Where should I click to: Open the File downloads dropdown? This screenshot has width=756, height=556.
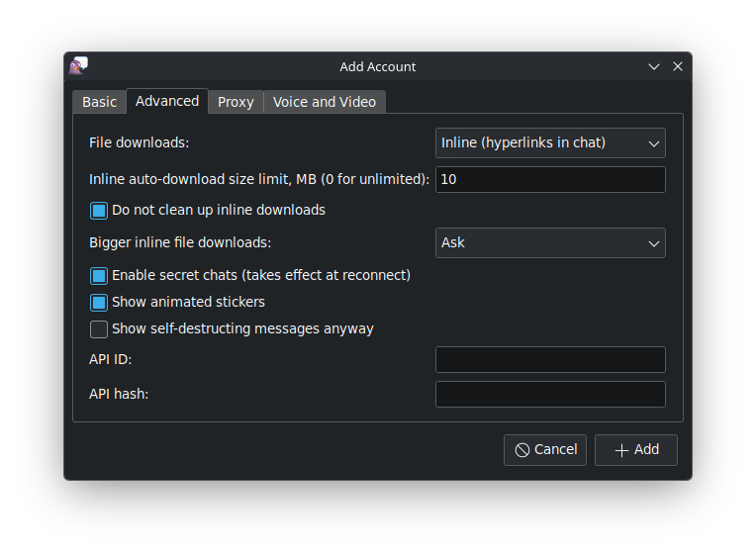click(550, 142)
